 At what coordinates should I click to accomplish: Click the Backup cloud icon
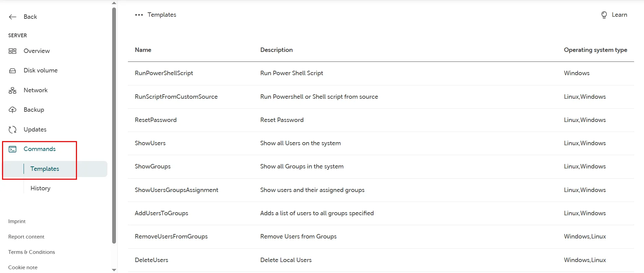13,110
